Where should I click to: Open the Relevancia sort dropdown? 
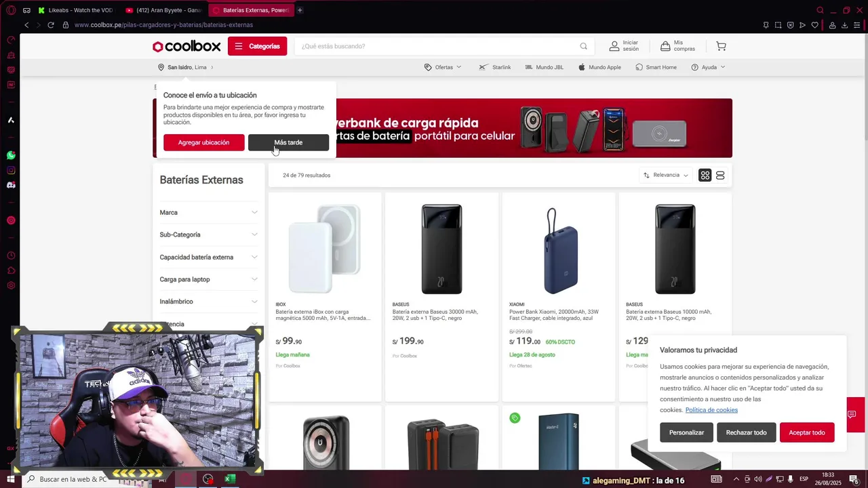(666, 176)
